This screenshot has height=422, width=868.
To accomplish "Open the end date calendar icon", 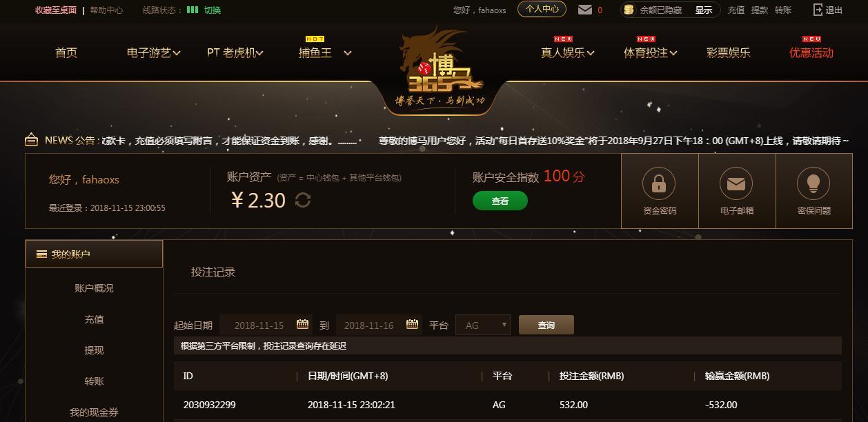I will (x=412, y=325).
